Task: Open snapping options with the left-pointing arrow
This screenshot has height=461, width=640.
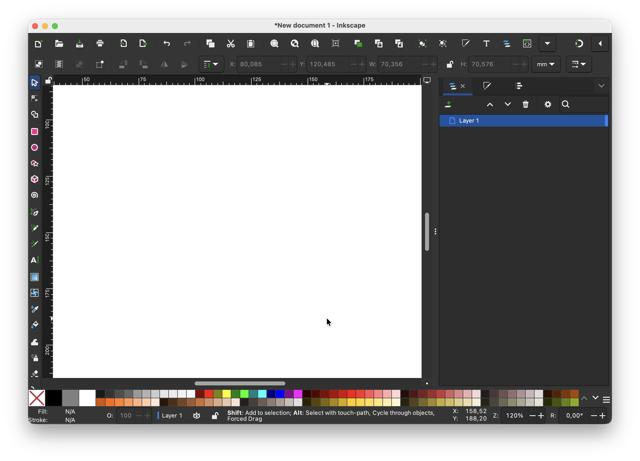Action: coord(600,44)
